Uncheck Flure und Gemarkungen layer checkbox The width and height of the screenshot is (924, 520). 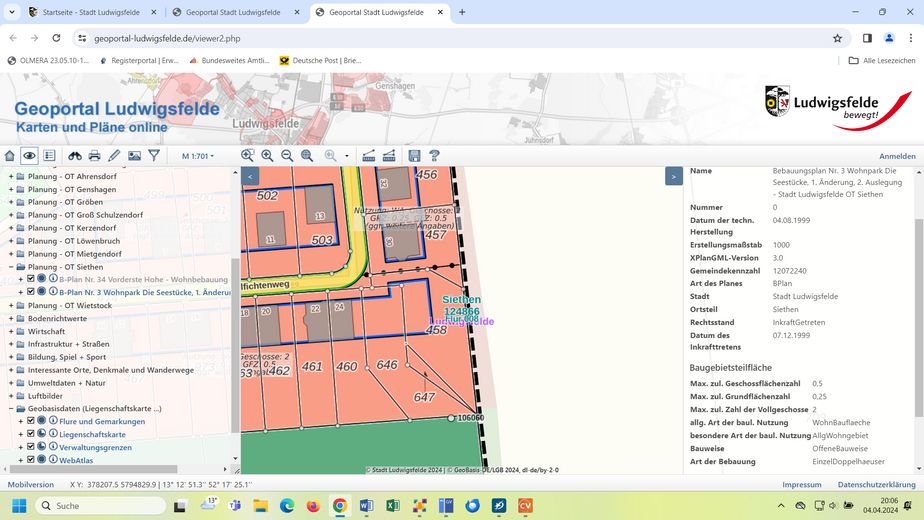point(31,421)
